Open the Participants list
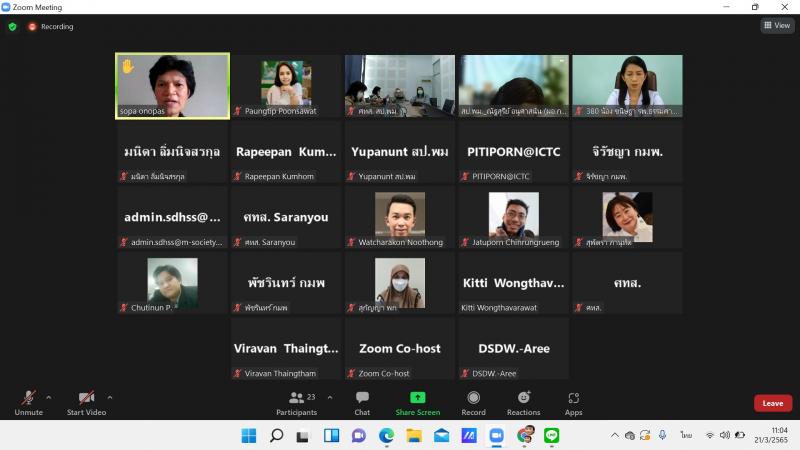This screenshot has width=800, height=450. point(296,403)
